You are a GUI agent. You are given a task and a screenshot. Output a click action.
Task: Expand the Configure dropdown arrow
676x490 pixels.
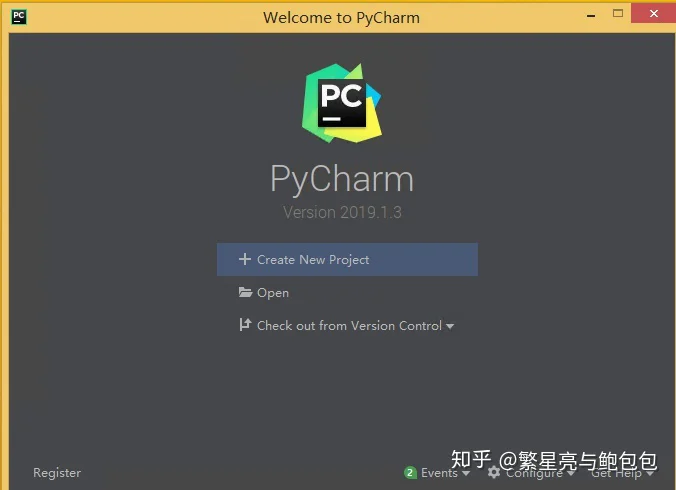click(x=571, y=474)
